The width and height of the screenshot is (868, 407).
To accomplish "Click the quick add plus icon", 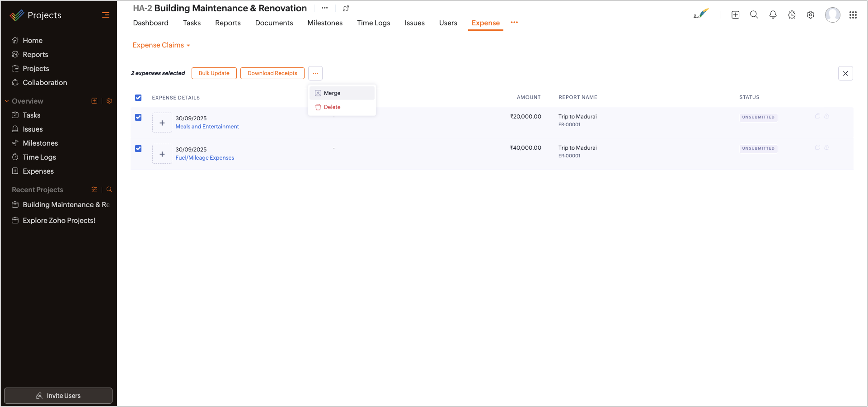I will [x=735, y=15].
